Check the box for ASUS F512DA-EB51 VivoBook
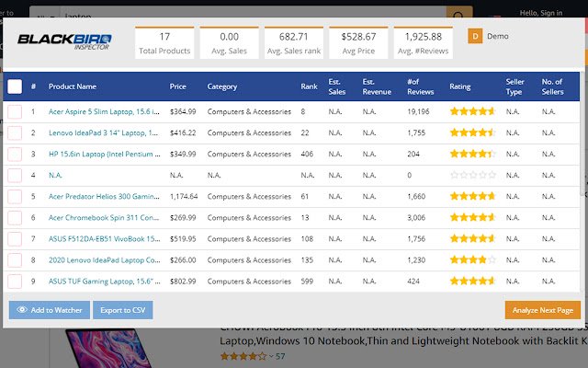Screen dimensions: 588x368 15,239
